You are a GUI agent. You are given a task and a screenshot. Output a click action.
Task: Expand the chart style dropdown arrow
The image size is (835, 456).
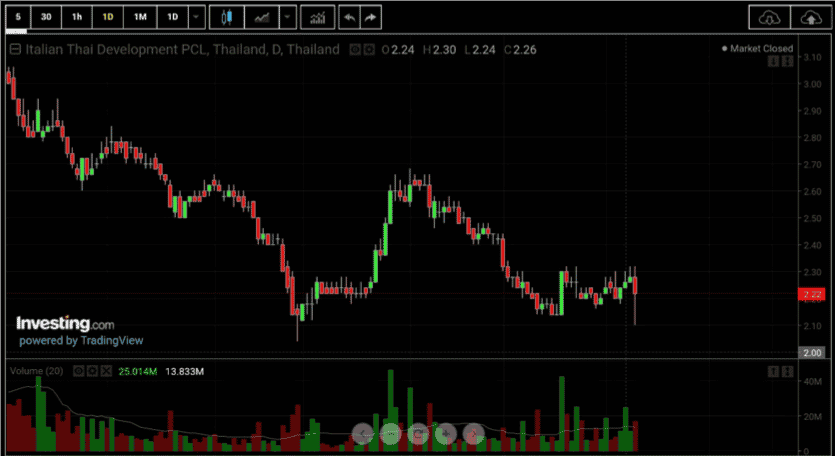(288, 17)
